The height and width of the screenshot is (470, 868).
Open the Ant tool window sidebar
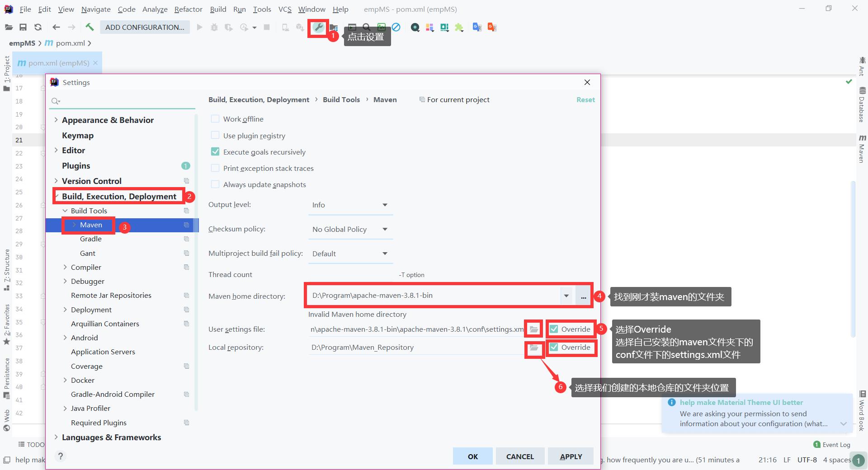click(862, 66)
